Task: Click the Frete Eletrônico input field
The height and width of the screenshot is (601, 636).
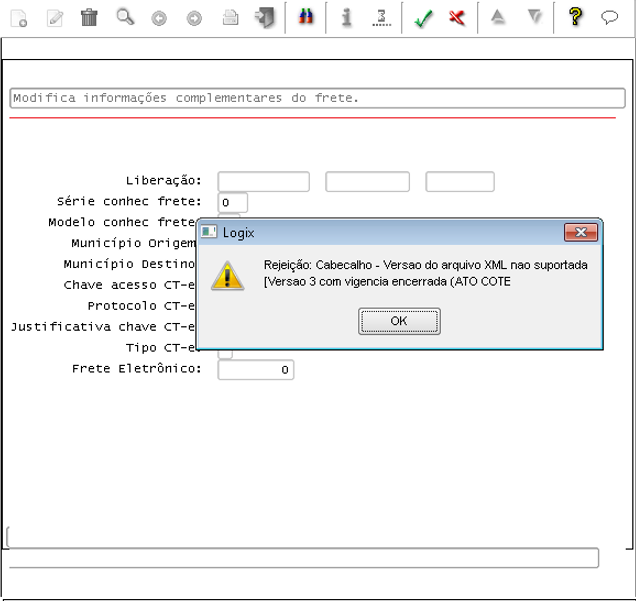Action: click(x=256, y=369)
